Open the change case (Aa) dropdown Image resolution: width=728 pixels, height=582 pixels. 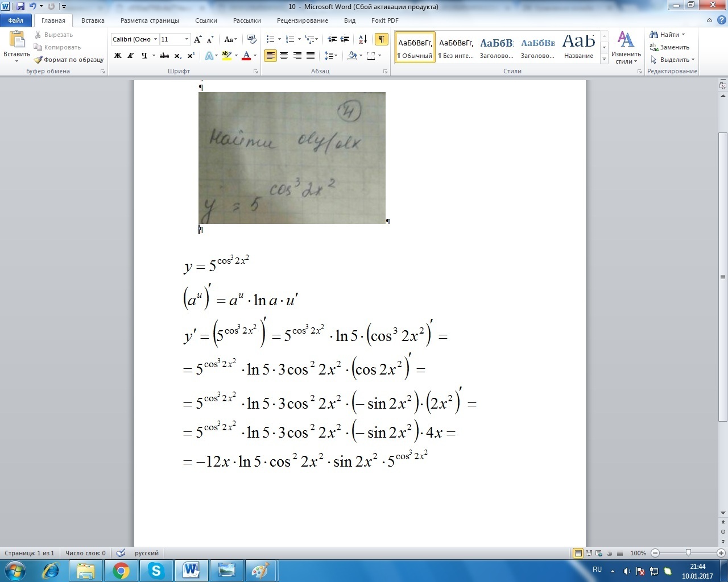tap(231, 39)
